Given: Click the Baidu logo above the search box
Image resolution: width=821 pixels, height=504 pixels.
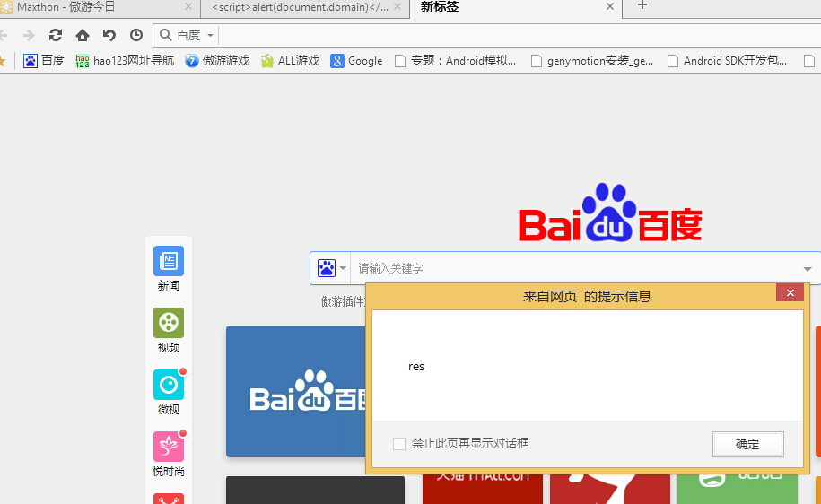Looking at the screenshot, I should click(x=610, y=213).
